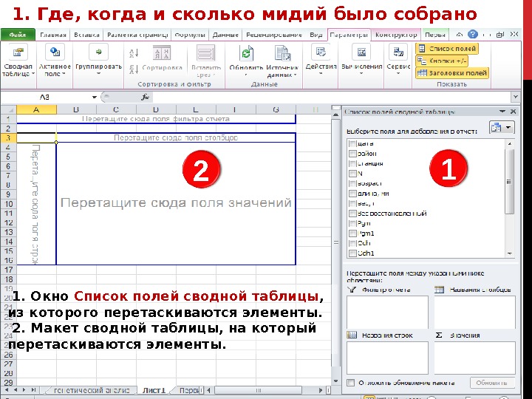532x399 pixels.
Task: Toggle Кнопки +/- button
Action: coord(442,61)
